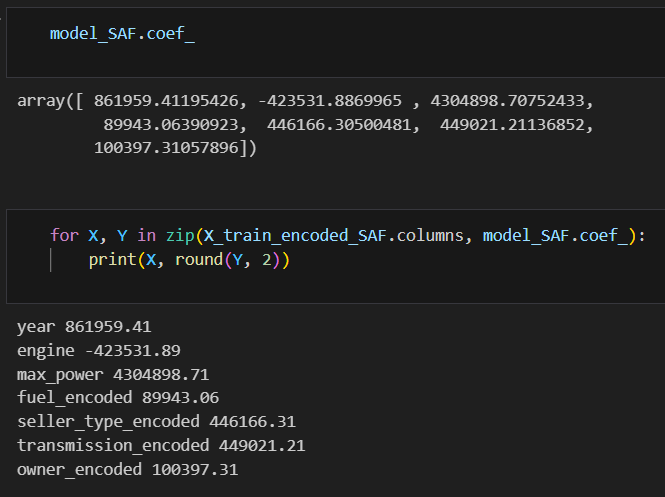Click the 89943.06390923 array value
This screenshot has width=665, height=497.
(x=171, y=125)
